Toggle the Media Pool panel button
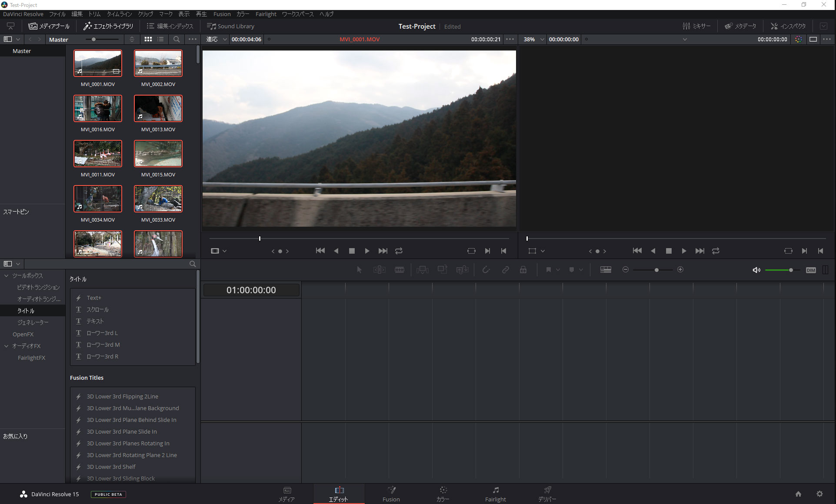Image resolution: width=836 pixels, height=504 pixels. [x=49, y=26]
